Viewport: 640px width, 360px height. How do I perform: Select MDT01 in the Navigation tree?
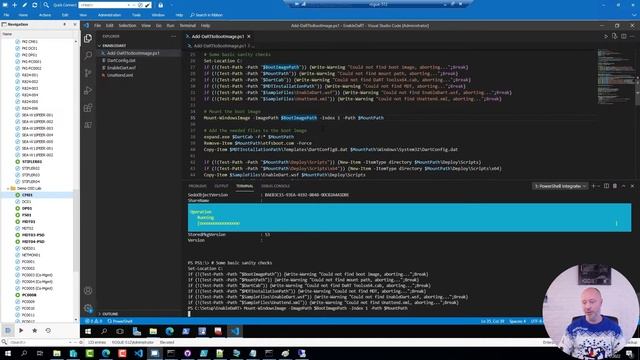(x=29, y=222)
